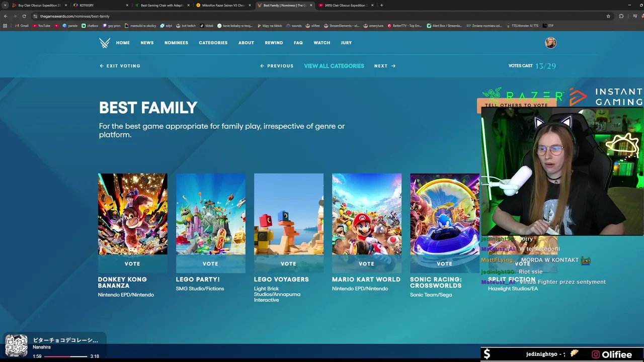Close the KOTKIGRY tab
644x362 pixels.
(x=127, y=5)
